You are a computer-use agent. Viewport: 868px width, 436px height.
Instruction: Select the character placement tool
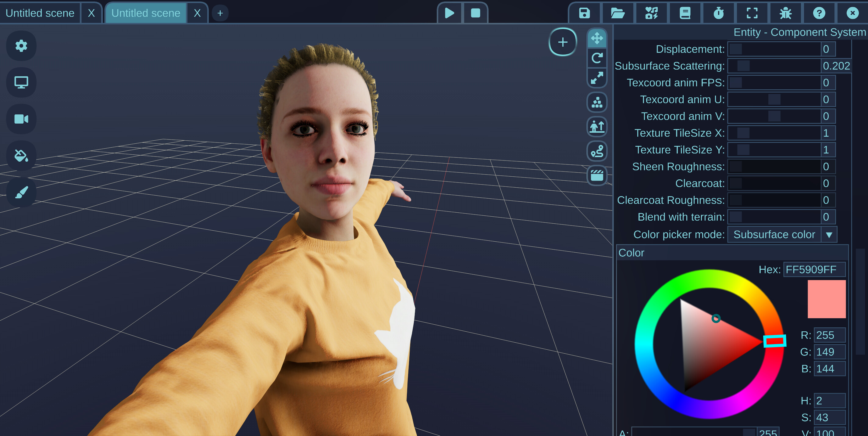click(x=597, y=127)
